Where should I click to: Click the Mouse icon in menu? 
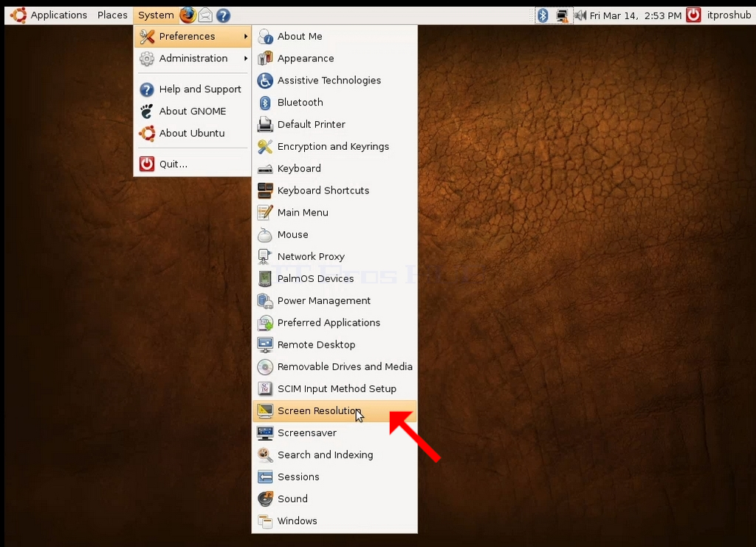point(265,235)
